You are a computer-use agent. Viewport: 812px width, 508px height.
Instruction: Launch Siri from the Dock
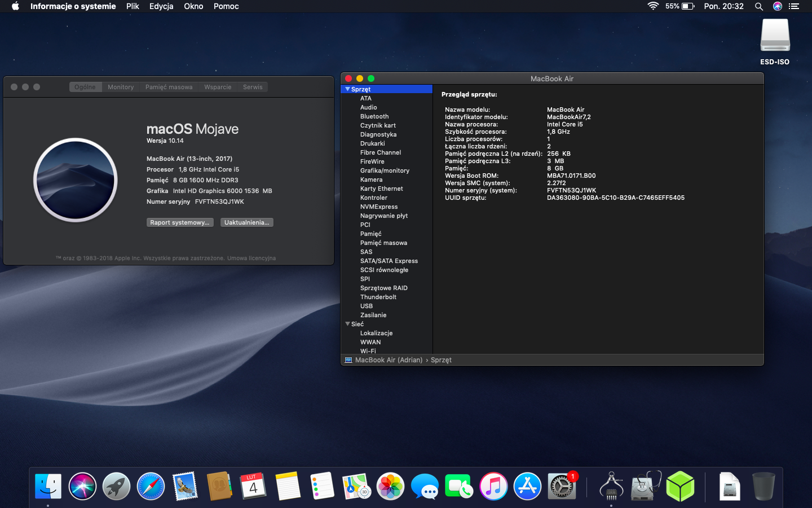coord(82,486)
